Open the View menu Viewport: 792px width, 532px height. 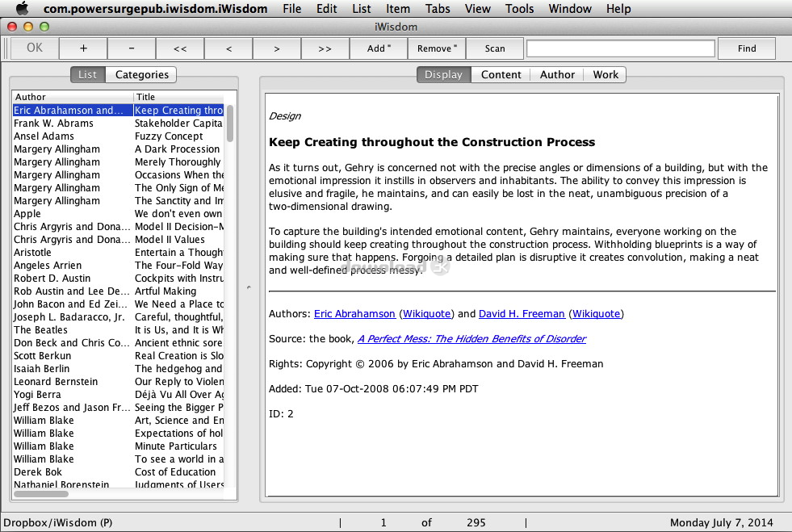(477, 9)
